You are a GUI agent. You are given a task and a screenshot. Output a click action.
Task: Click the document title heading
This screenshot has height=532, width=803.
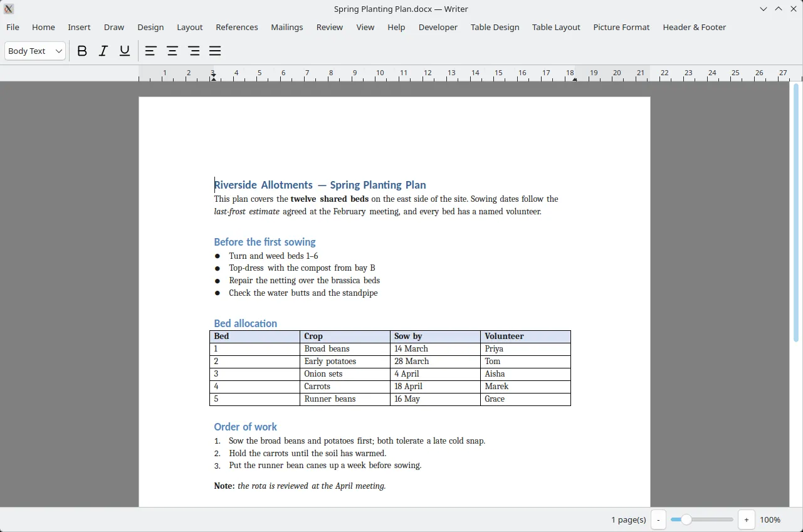320,185
